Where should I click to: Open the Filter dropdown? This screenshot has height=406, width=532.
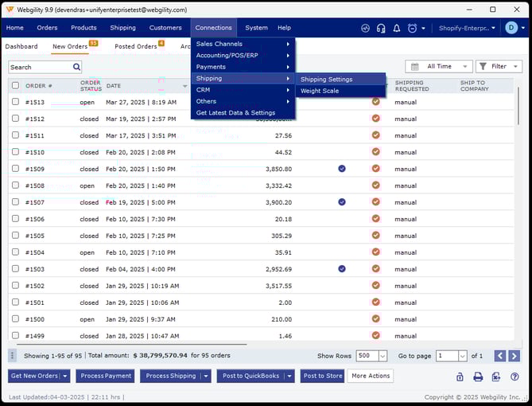499,67
